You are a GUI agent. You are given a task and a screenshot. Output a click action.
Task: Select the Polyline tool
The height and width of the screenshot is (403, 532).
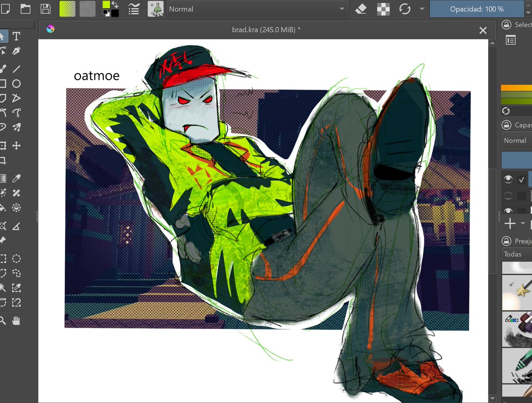[x=16, y=98]
